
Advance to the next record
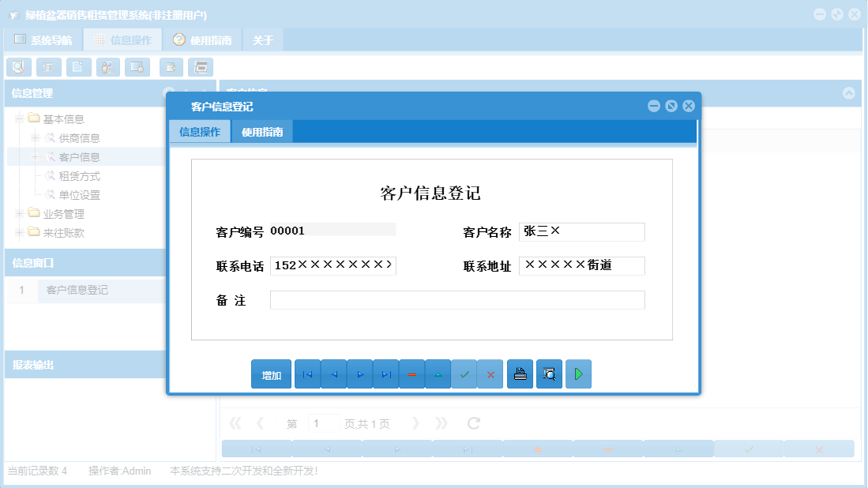click(x=359, y=374)
